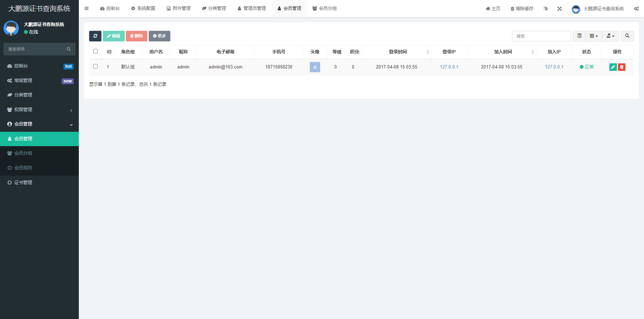Sort rows by 登录时间 column arrows
This screenshot has height=319, width=644.
428,52
